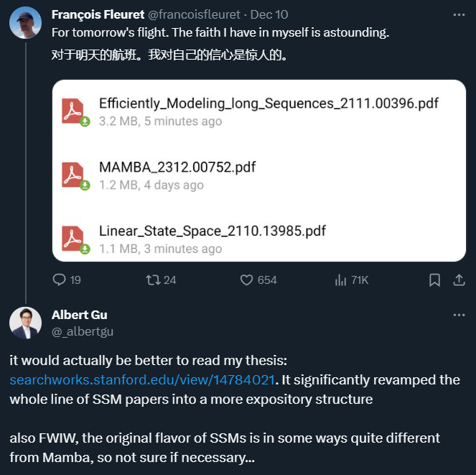
Task: Open the more options on Albert Gu's reply
Action: pyautogui.click(x=459, y=315)
